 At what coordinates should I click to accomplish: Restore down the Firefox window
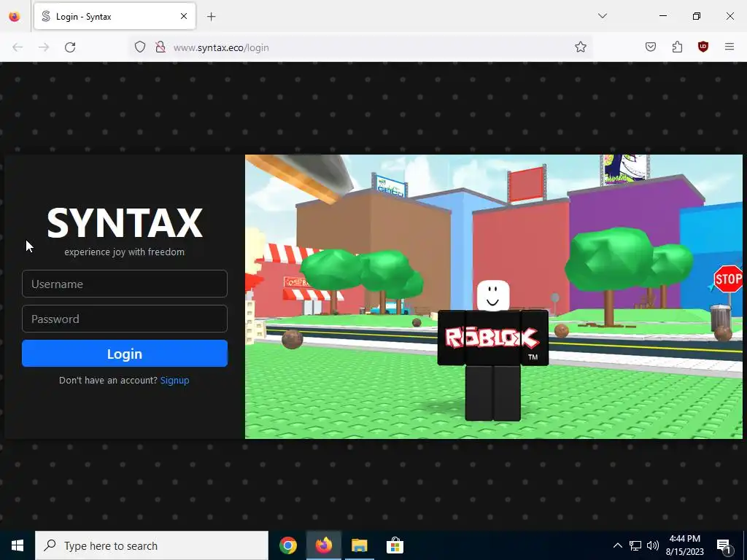[697, 16]
